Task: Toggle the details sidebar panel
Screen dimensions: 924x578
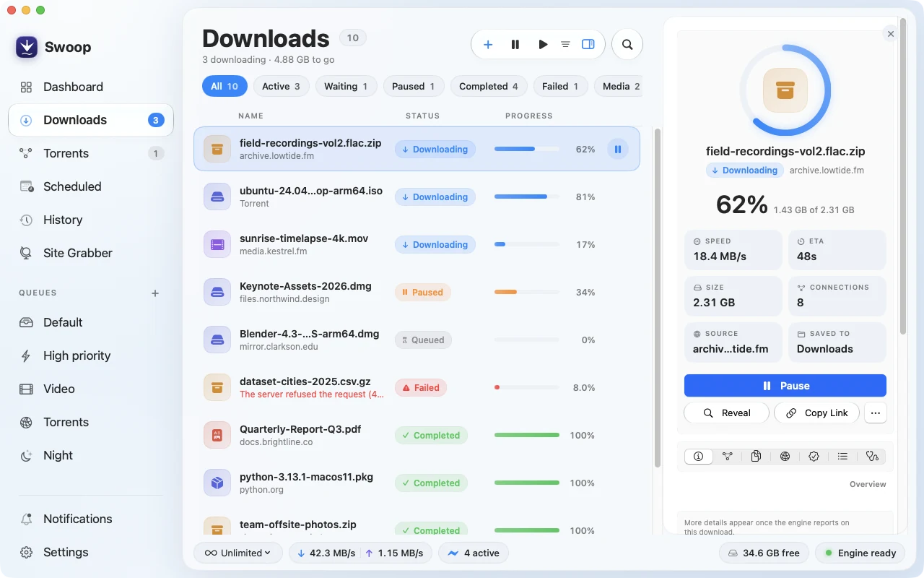Action: pos(588,45)
